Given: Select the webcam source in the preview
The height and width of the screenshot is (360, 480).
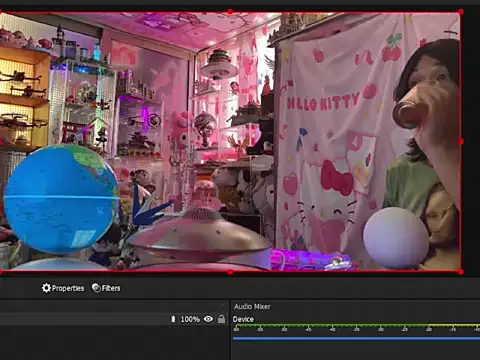Looking at the screenshot, I should pyautogui.click(x=230, y=142).
